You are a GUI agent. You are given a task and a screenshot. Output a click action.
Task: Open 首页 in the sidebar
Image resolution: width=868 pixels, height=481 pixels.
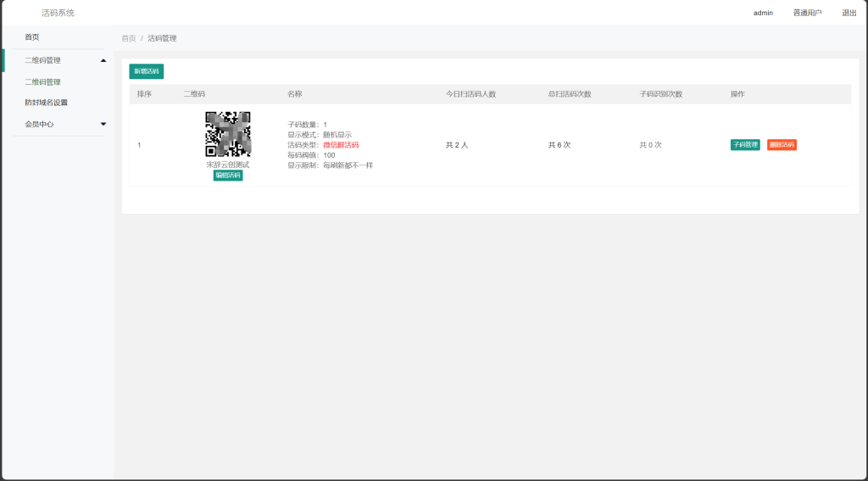(32, 37)
